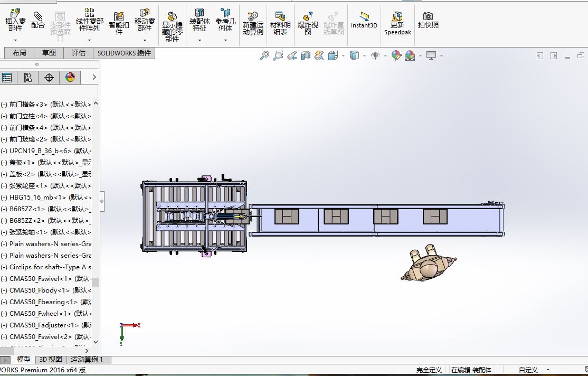Screen dimensions: 588x376
Task: Select CMAS50_Fwheel<1> tree item
Action: [x=46, y=313]
